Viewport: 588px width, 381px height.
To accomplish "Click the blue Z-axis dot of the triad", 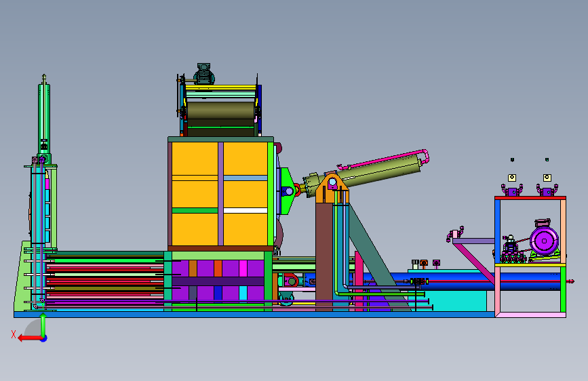I will (x=44, y=339).
